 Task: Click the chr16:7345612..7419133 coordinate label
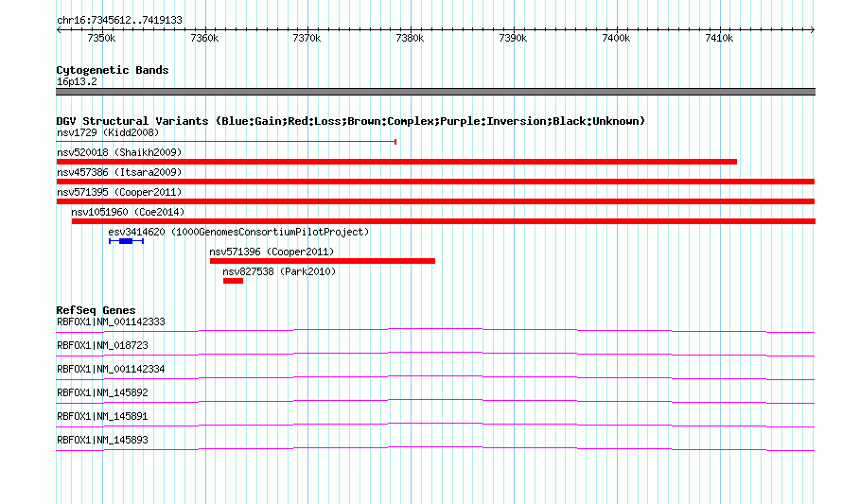point(119,20)
